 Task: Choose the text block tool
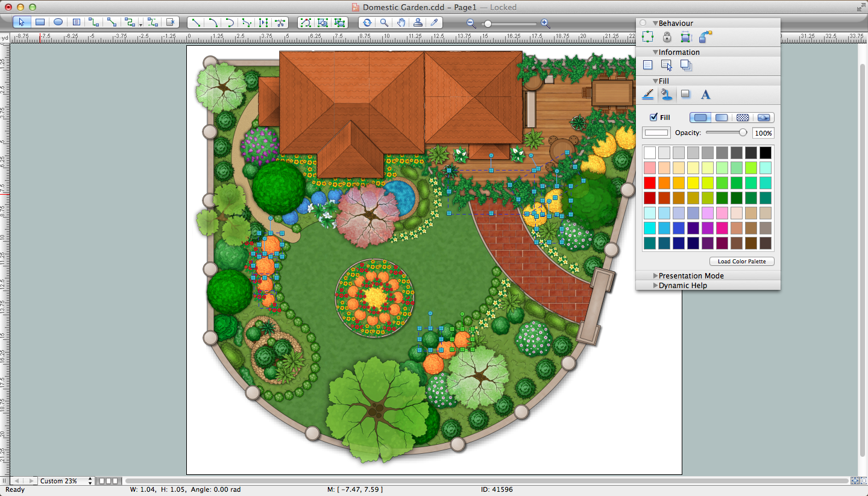point(77,22)
